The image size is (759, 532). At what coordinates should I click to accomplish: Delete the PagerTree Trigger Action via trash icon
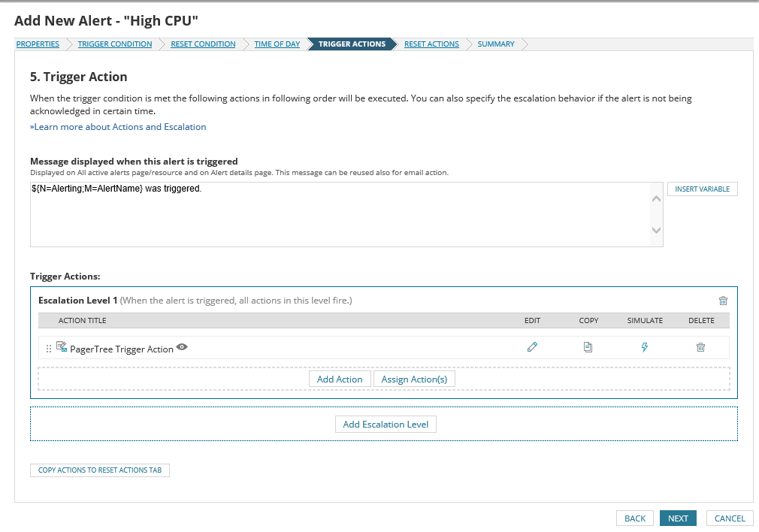[x=700, y=347]
